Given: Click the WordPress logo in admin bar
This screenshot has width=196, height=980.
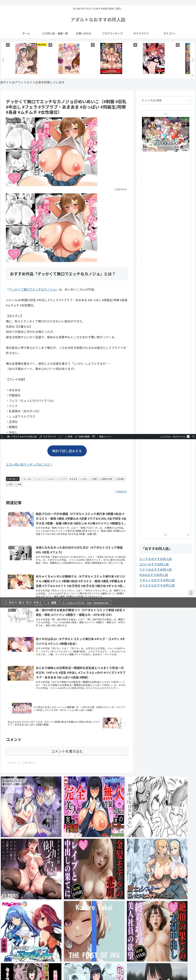Looking at the screenshot, I should pos(2,437).
